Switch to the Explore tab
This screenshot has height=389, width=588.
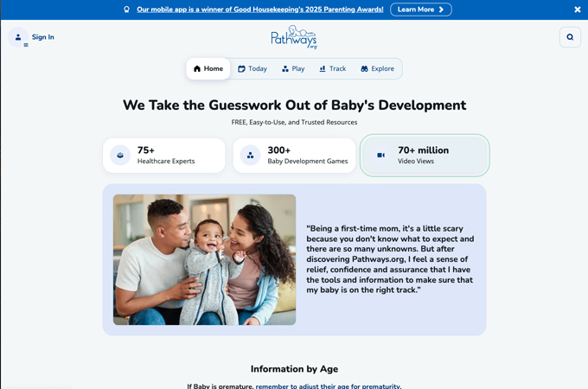click(x=377, y=68)
